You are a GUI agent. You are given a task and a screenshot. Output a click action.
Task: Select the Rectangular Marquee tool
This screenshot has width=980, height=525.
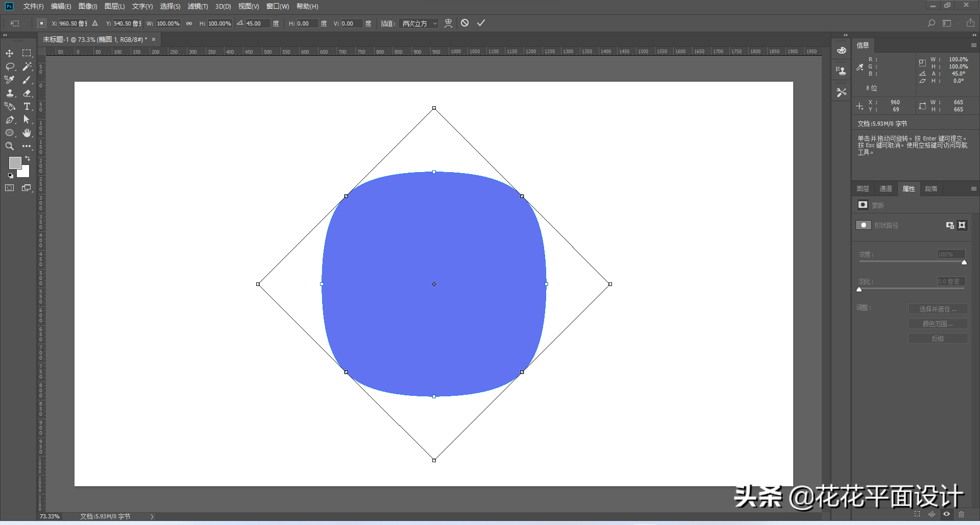point(27,54)
